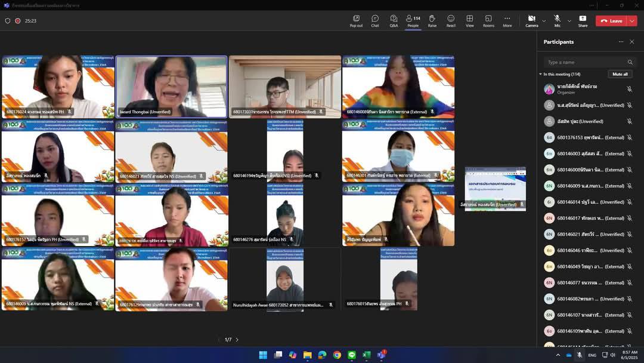Pop out the meeting window
The image size is (644, 363).
point(356,20)
